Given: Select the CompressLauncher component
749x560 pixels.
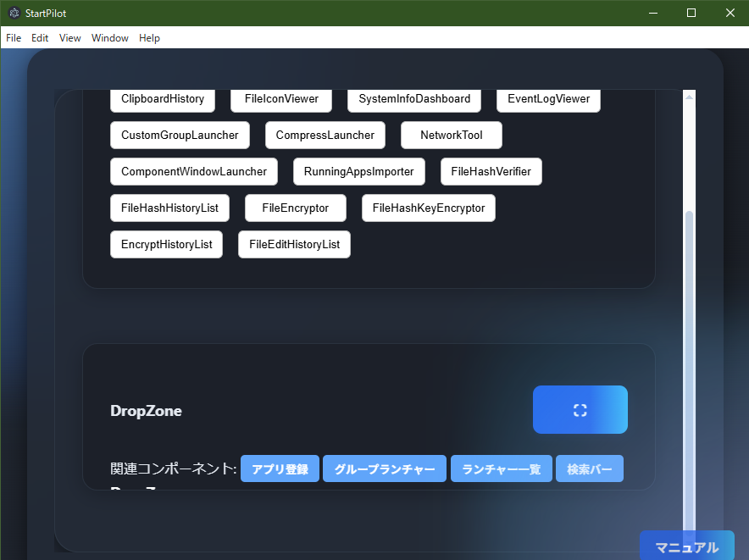Looking at the screenshot, I should tap(325, 135).
